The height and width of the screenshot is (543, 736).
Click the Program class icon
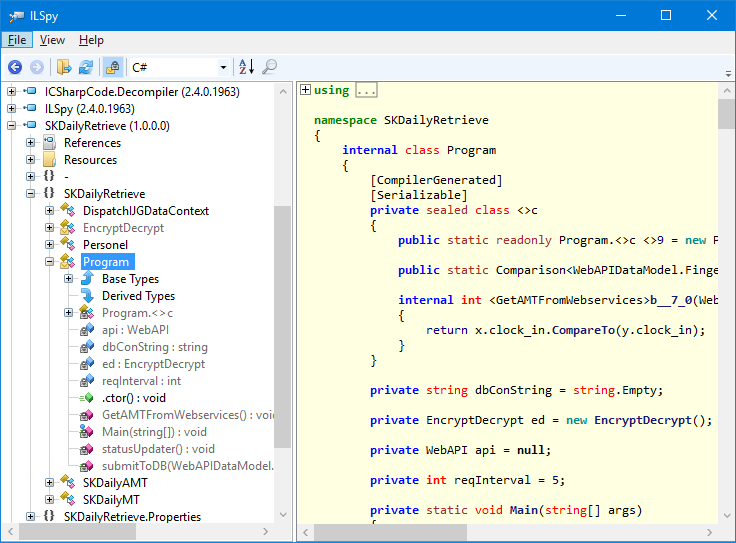coord(68,261)
